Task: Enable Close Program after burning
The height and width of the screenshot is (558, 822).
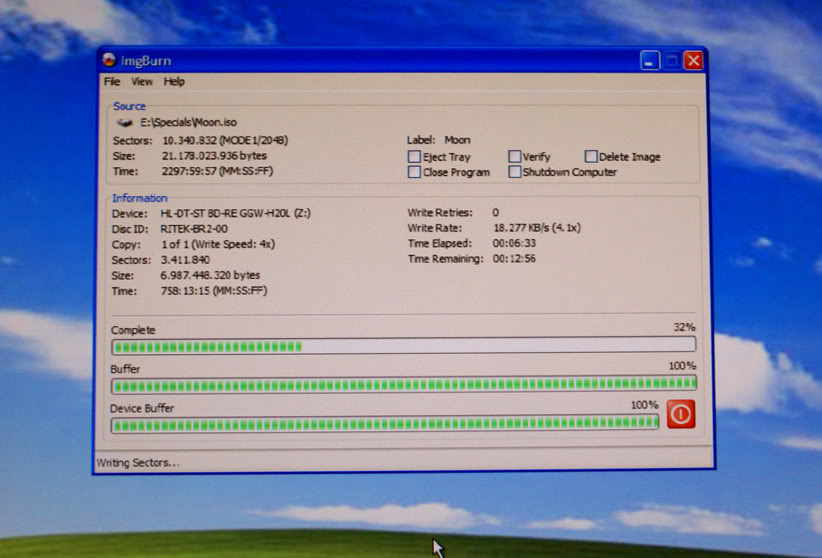Action: click(414, 172)
